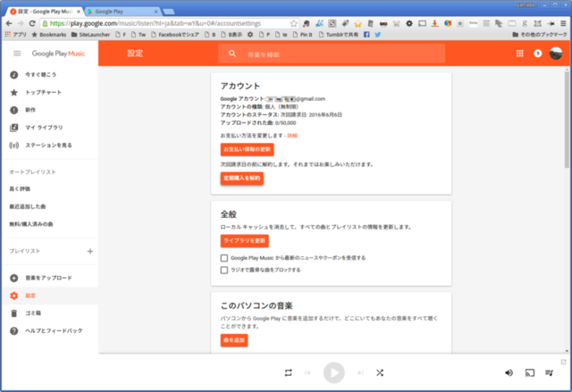The width and height of the screenshot is (572, 392).
Task: Click the bookmark star in address bar
Action: point(294,24)
